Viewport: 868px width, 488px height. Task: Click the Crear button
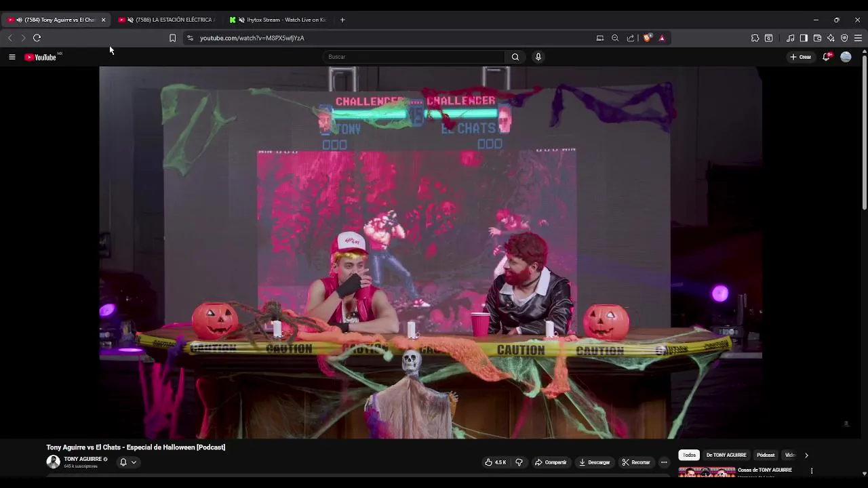801,57
